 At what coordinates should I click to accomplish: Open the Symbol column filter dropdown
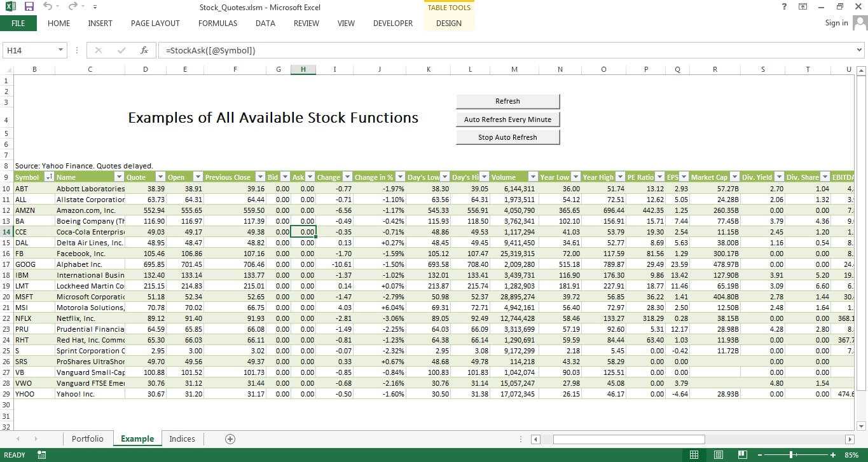coord(50,177)
